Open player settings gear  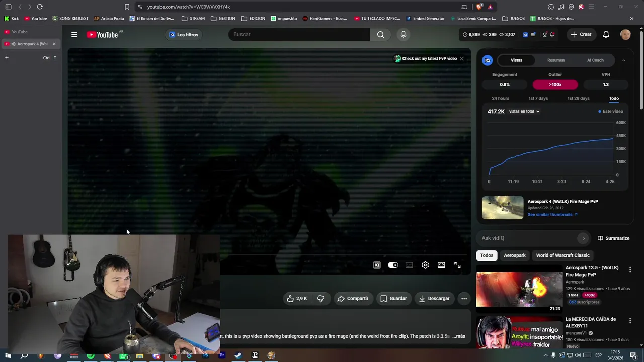(x=425, y=265)
